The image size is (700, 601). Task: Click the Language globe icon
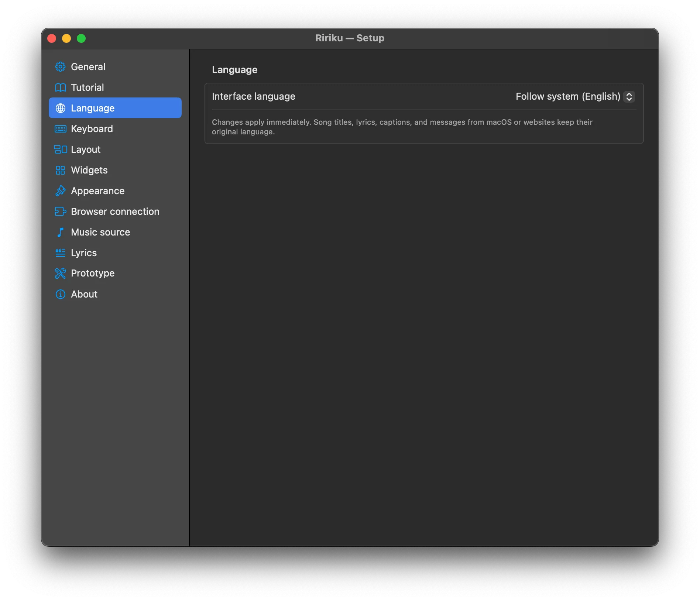click(60, 108)
